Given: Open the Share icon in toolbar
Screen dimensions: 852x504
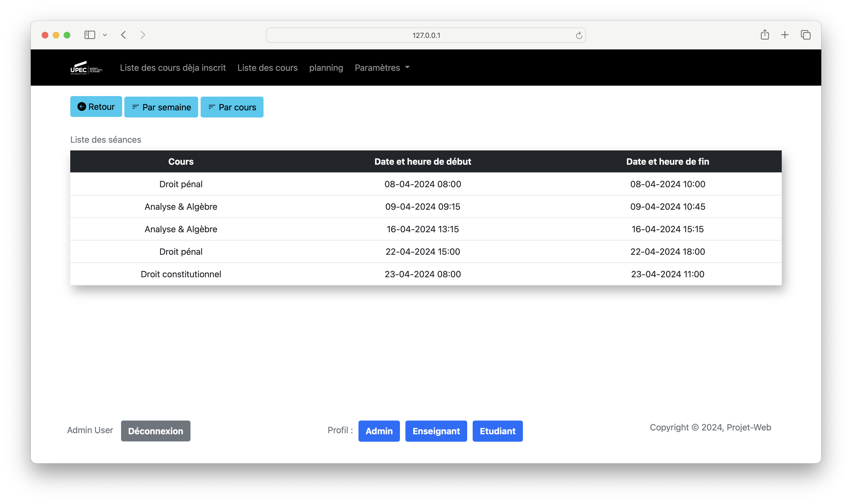Looking at the screenshot, I should [x=764, y=35].
